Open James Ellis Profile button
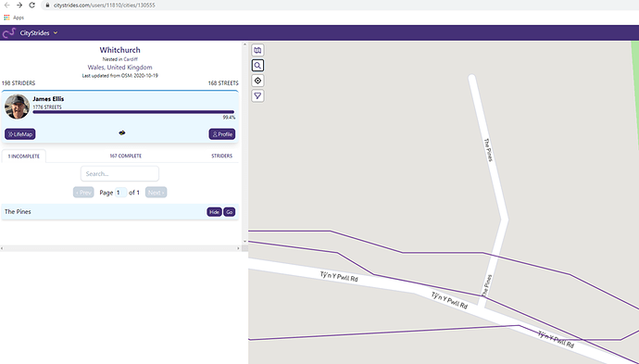The width and height of the screenshot is (639, 364). click(x=222, y=134)
